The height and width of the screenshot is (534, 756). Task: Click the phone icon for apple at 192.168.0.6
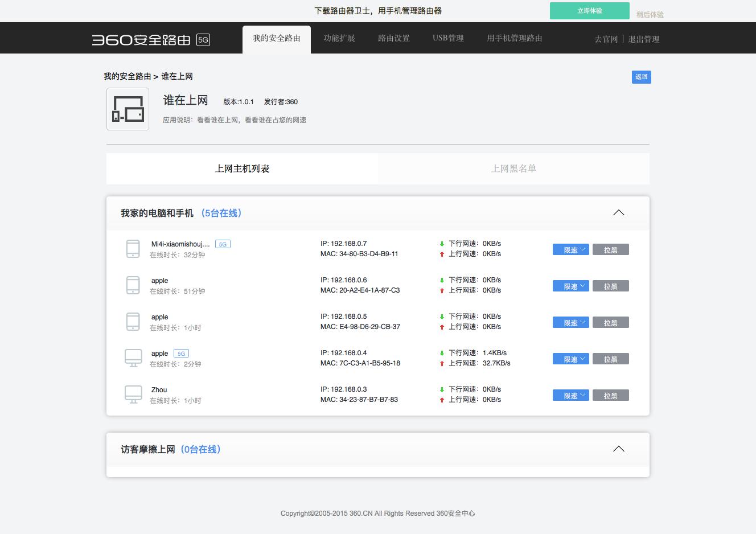coord(133,285)
